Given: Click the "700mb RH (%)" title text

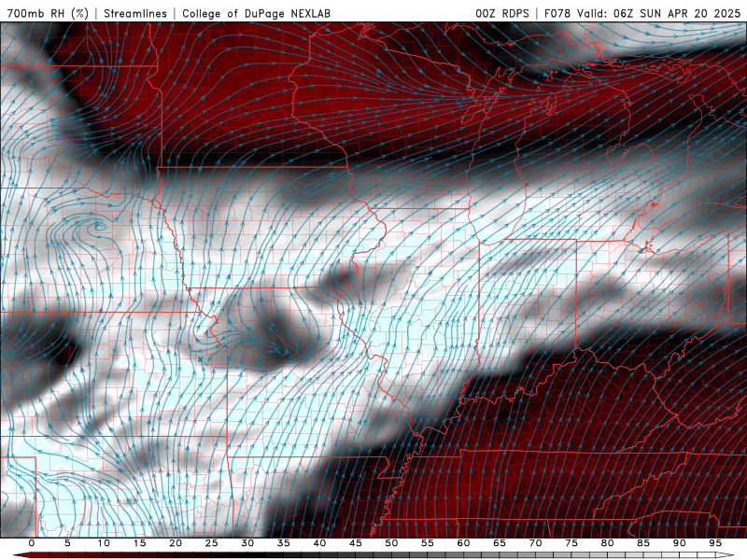Looking at the screenshot, I should pos(49,13).
